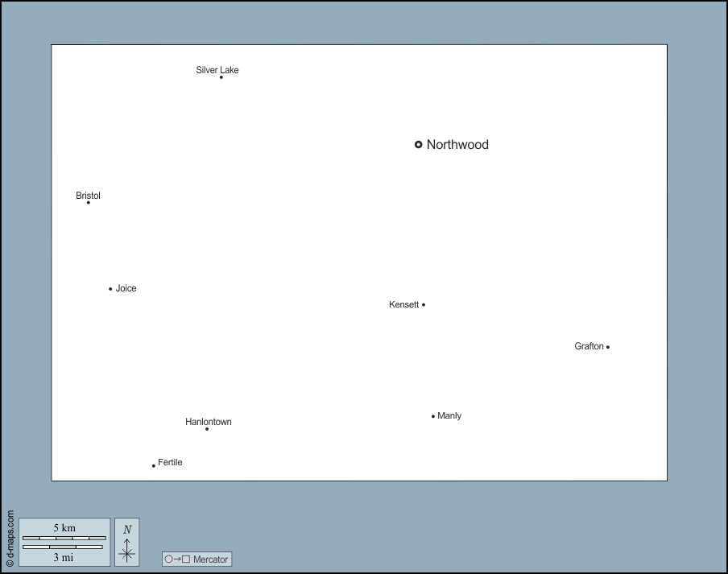Click the Northwood city name label

[457, 145]
